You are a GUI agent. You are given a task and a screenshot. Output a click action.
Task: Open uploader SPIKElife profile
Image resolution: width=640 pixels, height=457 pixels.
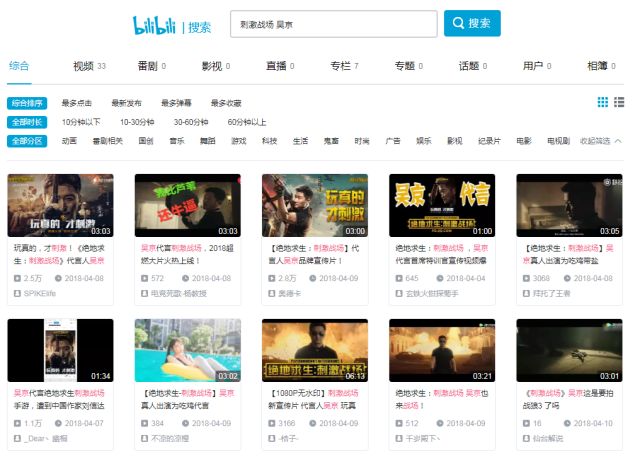39,293
